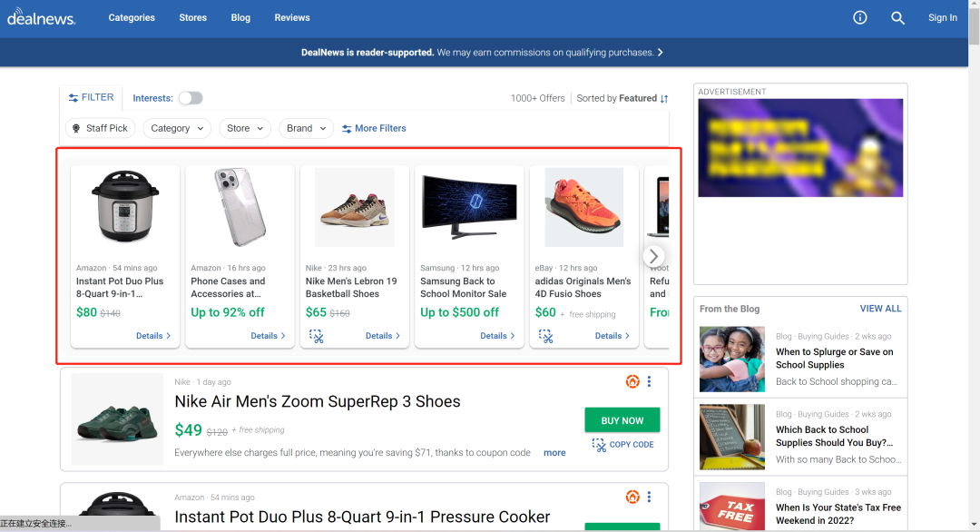Image resolution: width=980 pixels, height=532 pixels.
Task: Click VIEW ALL blog link
Action: click(880, 309)
